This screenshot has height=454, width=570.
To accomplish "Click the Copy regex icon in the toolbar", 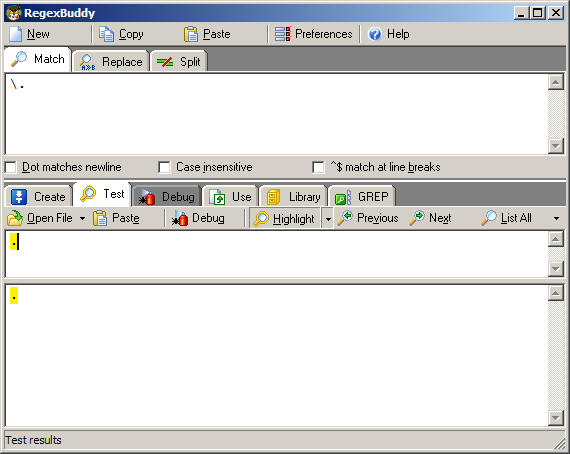I will pos(107,34).
